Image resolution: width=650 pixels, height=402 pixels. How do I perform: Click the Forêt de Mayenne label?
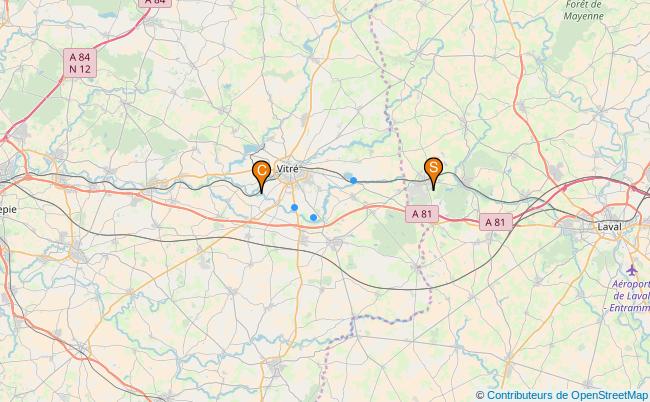583,11
